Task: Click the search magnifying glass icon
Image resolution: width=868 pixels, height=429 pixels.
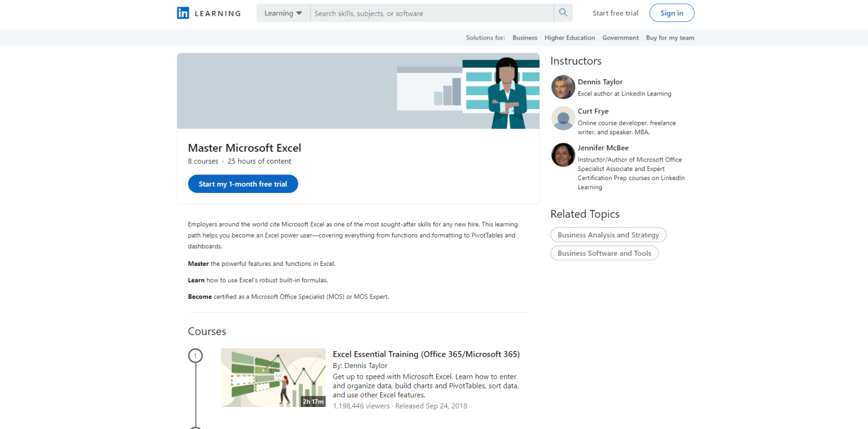Action: pyautogui.click(x=563, y=12)
